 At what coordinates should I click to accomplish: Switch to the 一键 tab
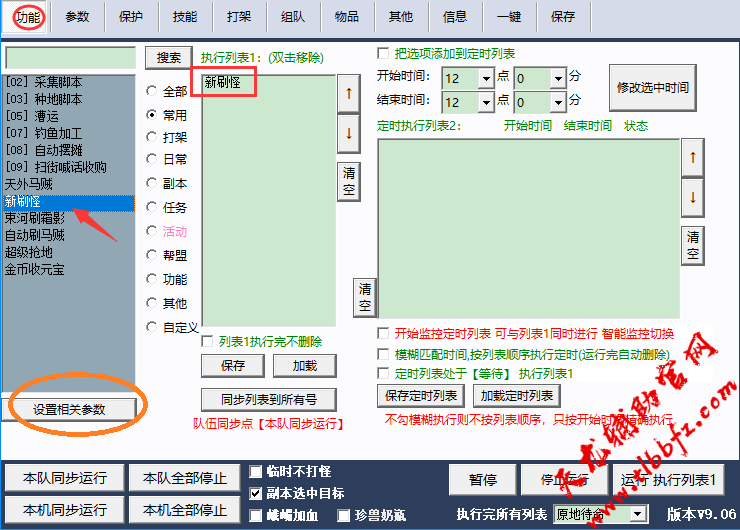click(509, 17)
